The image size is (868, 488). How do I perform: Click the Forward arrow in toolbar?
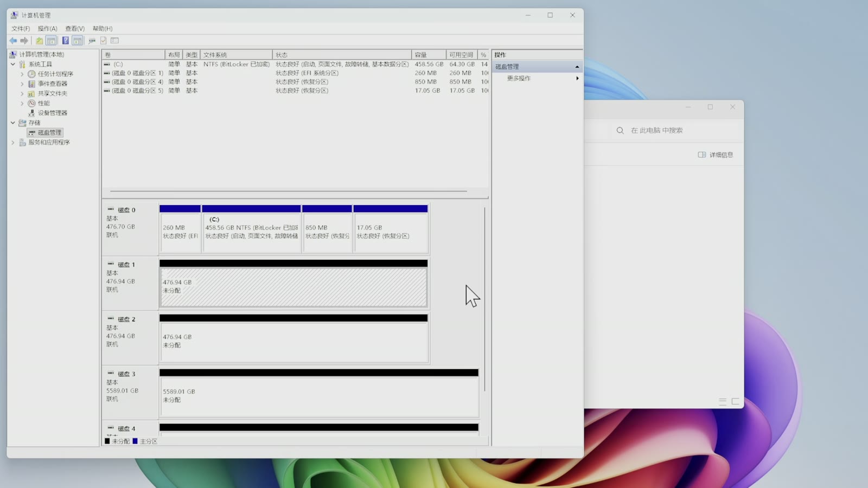tap(24, 41)
